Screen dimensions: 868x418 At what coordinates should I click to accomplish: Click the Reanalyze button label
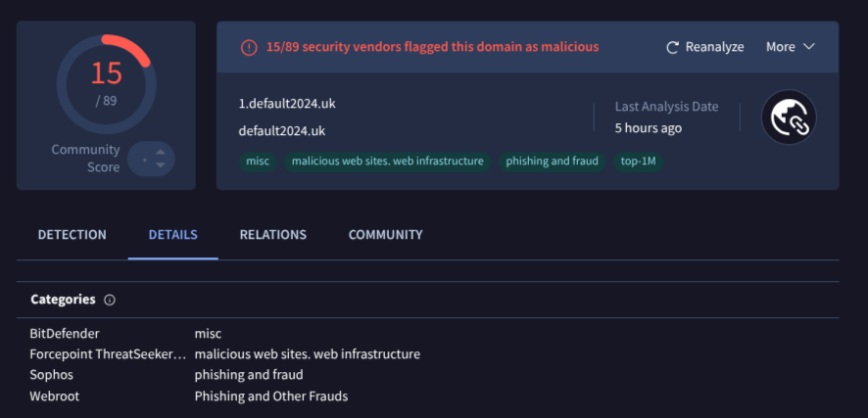714,47
